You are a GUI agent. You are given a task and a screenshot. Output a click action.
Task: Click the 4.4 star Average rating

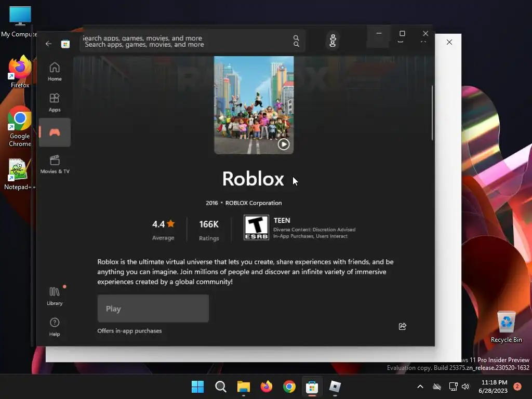click(x=163, y=230)
